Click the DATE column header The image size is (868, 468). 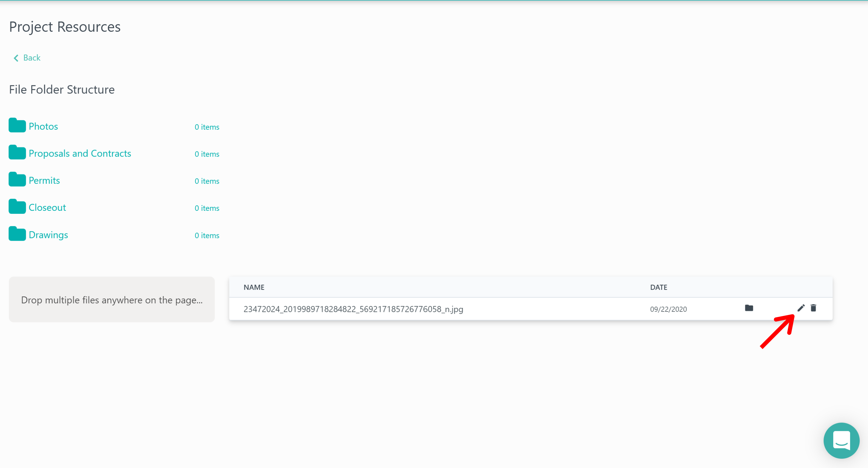click(x=658, y=287)
